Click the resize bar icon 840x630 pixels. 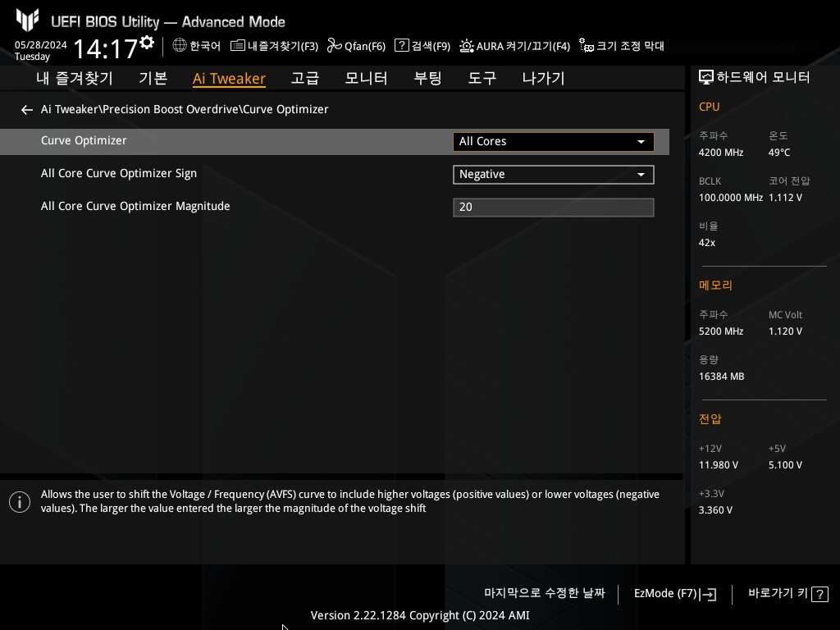click(x=587, y=46)
